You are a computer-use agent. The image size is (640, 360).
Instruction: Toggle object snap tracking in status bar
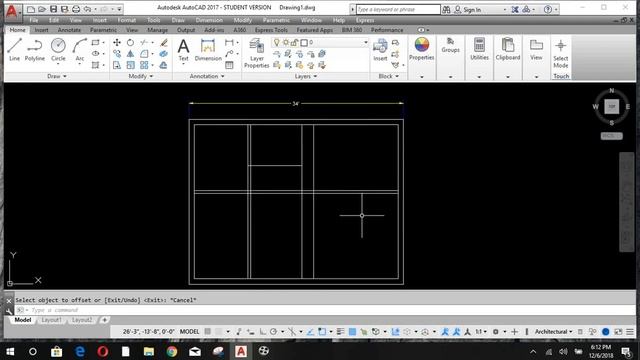pos(310,331)
